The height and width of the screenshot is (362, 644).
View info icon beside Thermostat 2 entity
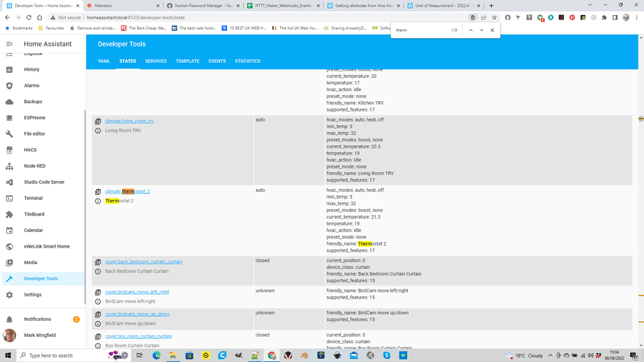[97, 200]
